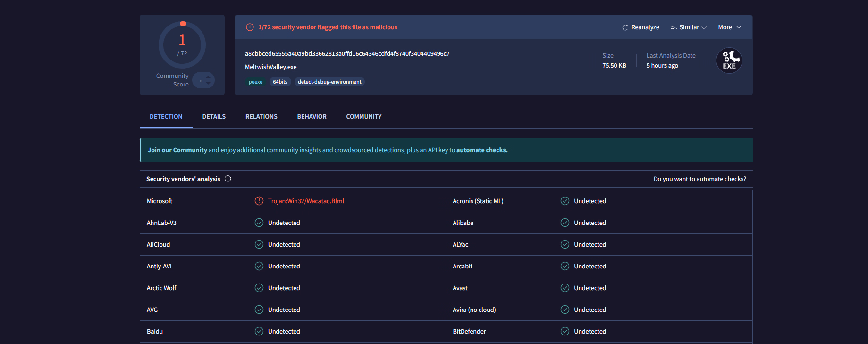
Task: Go to the Relations tab
Action: point(261,117)
